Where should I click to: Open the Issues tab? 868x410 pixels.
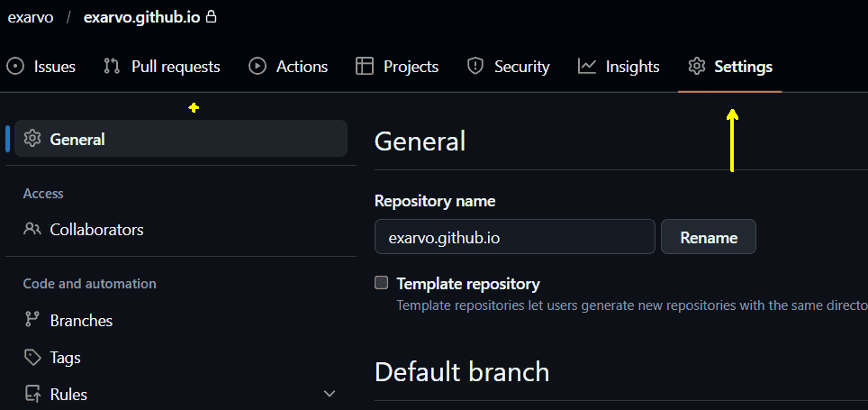(x=41, y=67)
